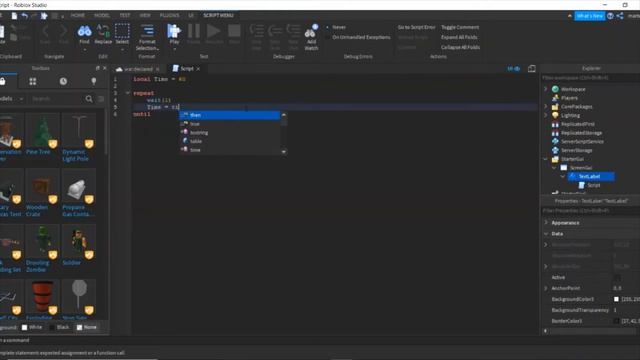Click the Find binoculars icon

(x=84, y=31)
